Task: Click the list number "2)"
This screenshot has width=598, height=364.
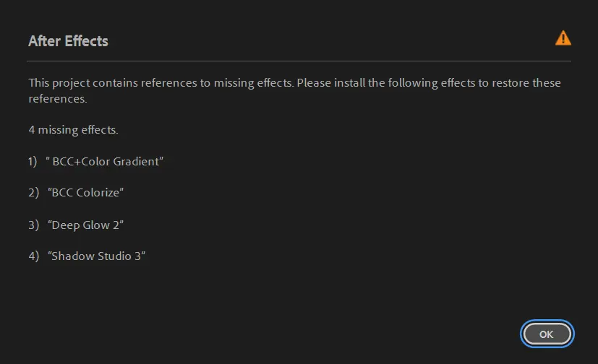Action: point(33,193)
